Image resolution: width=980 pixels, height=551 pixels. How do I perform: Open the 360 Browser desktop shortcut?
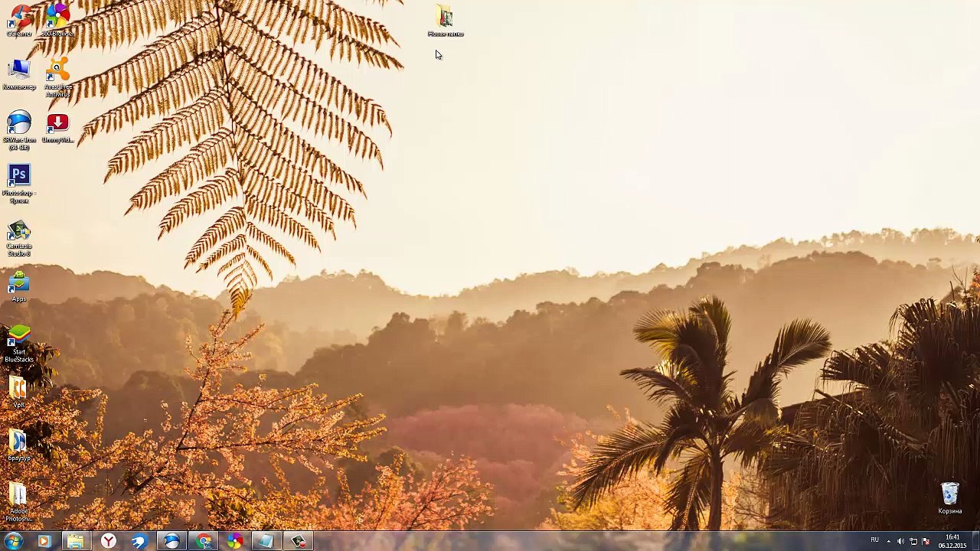coord(58,21)
